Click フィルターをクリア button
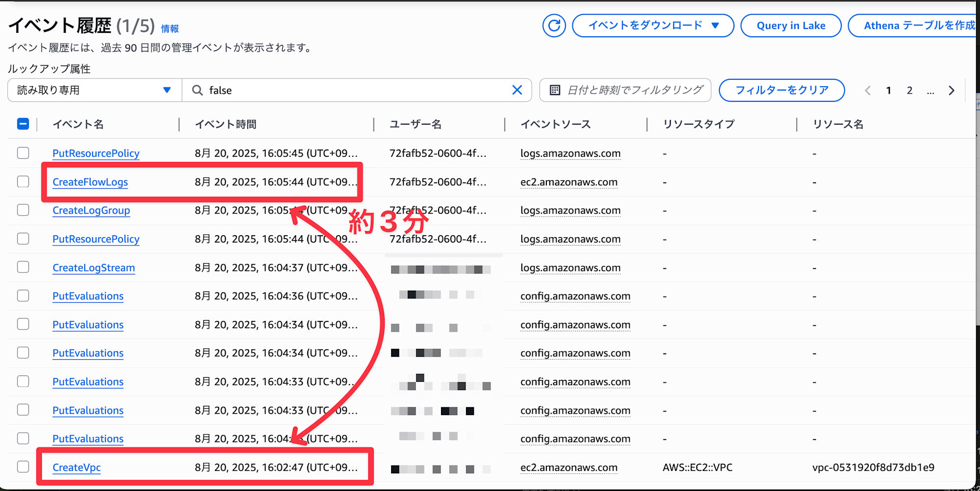This screenshot has width=980, height=491. (782, 90)
